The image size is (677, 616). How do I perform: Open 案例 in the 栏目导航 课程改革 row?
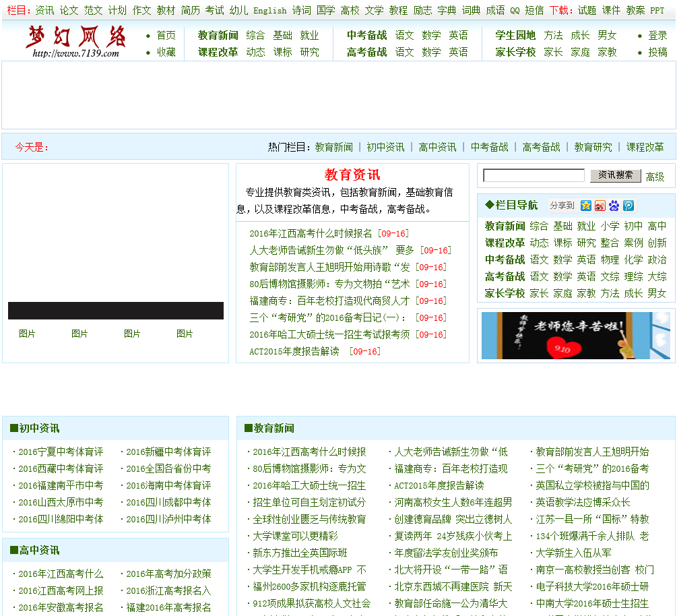point(633,243)
